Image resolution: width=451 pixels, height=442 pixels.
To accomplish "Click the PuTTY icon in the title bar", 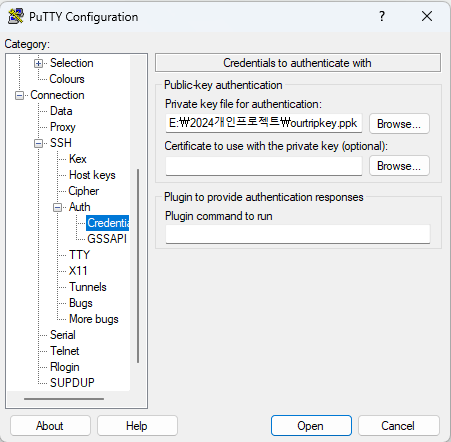I will 16,16.
